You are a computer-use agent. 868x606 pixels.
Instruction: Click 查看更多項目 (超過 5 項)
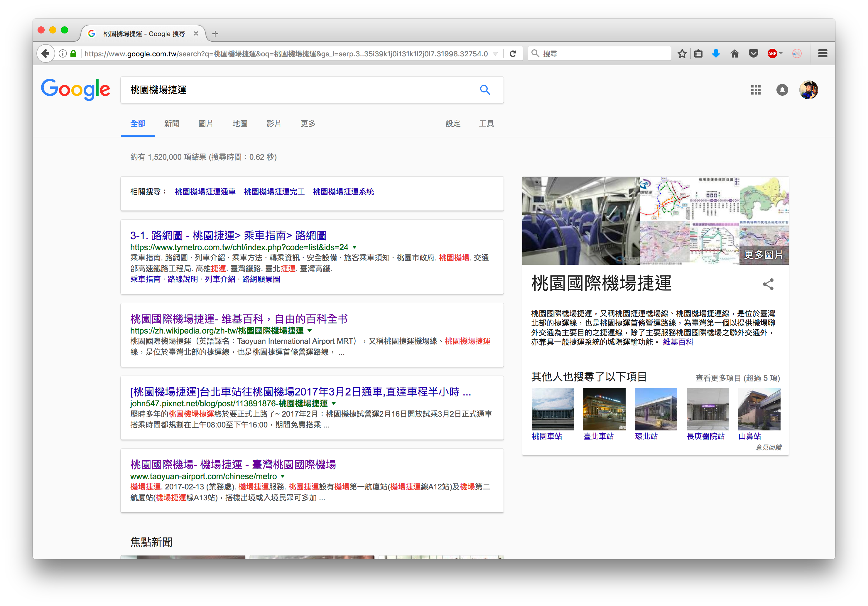click(x=738, y=378)
